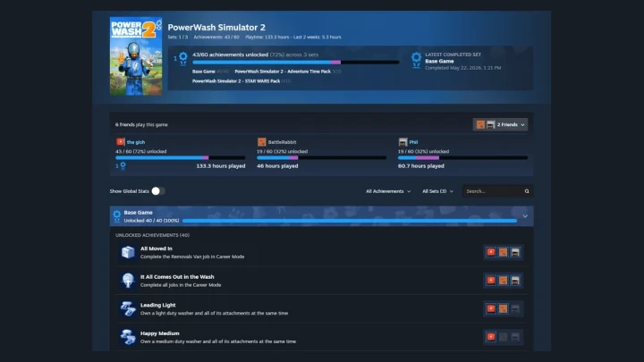Click the search magnifier icon

(x=527, y=191)
